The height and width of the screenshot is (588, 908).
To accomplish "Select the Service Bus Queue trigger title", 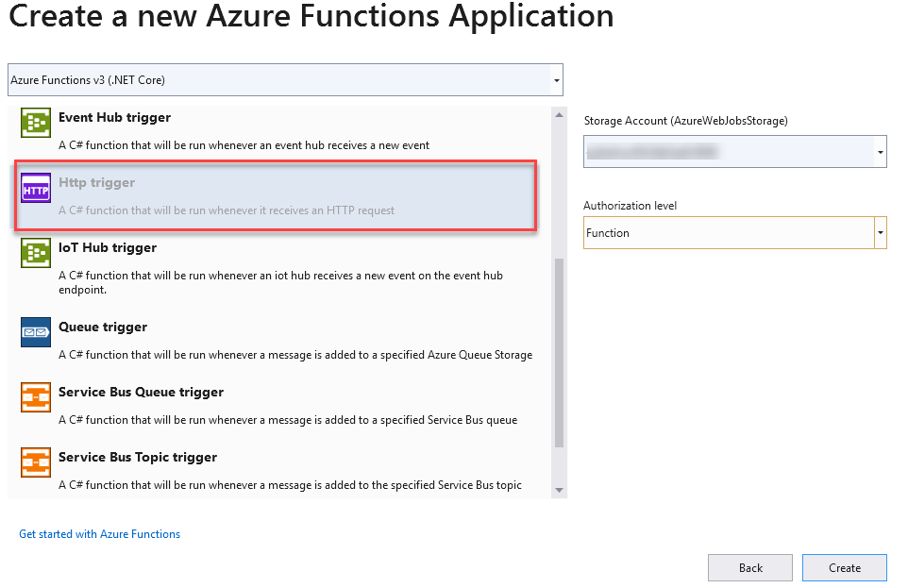I will click(x=142, y=393).
